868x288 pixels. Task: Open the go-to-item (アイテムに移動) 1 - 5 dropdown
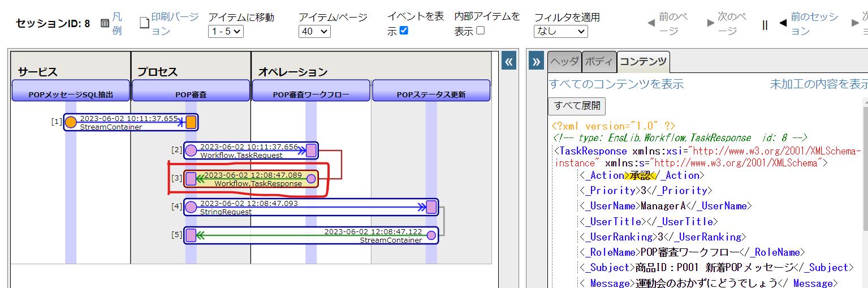click(x=226, y=31)
